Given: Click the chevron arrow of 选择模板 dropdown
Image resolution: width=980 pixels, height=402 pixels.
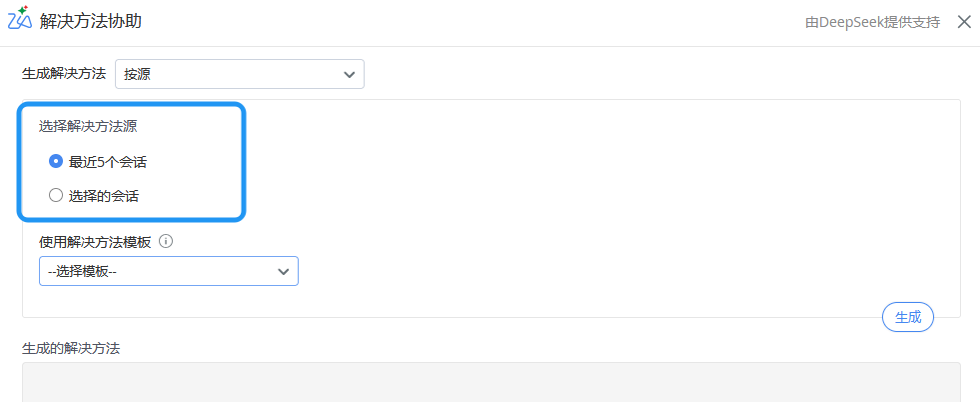Looking at the screenshot, I should pyautogui.click(x=284, y=272).
